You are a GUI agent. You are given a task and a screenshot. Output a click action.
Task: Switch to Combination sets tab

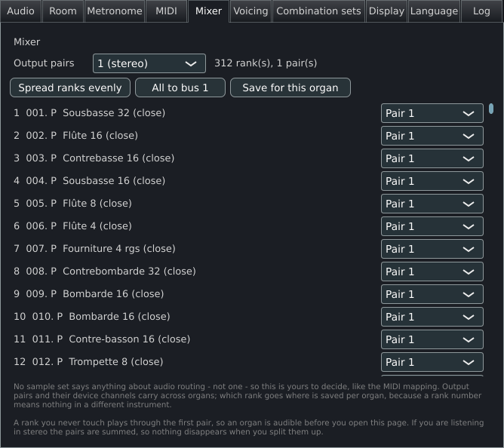tap(318, 11)
